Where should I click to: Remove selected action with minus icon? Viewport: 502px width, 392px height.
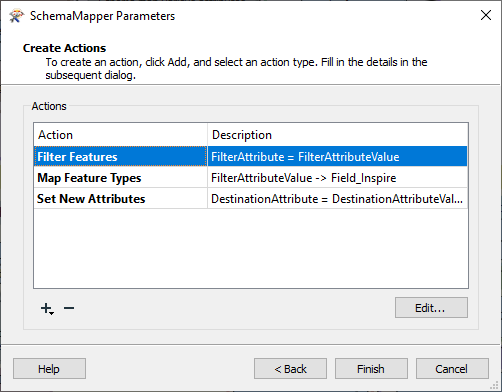click(69, 308)
